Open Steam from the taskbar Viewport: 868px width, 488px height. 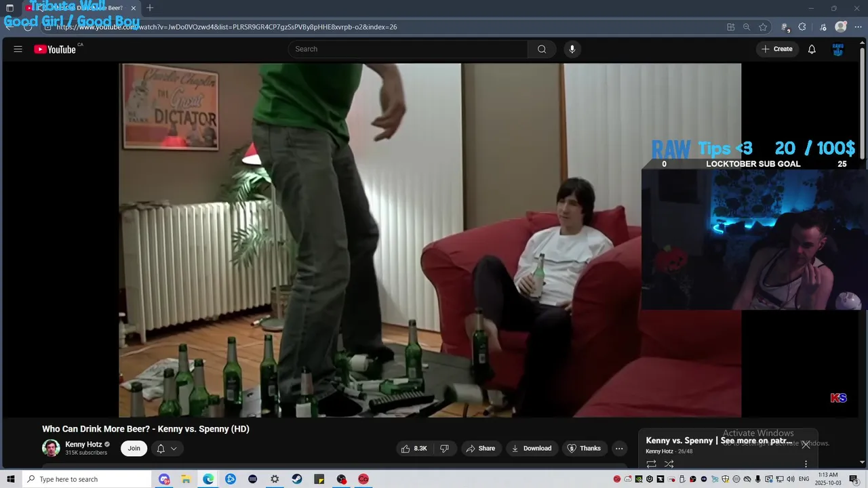coord(297,479)
